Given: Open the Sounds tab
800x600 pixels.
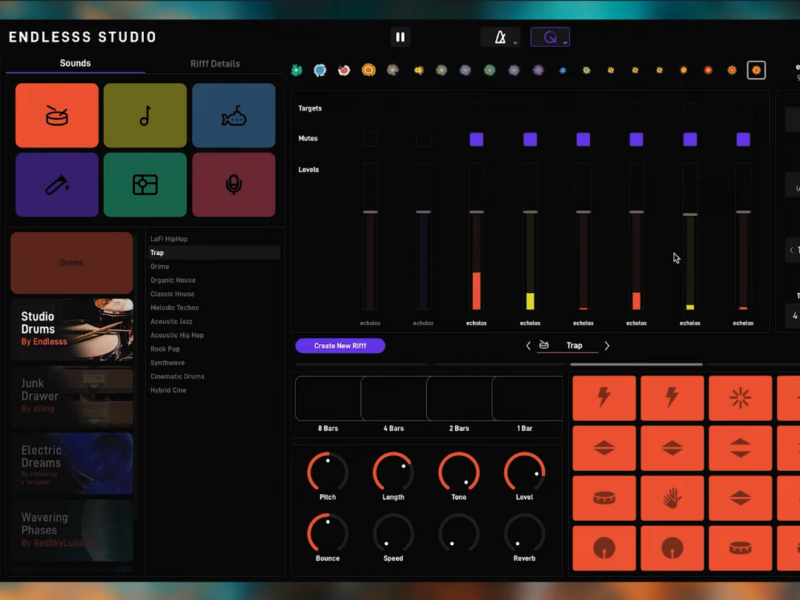Looking at the screenshot, I should (75, 64).
